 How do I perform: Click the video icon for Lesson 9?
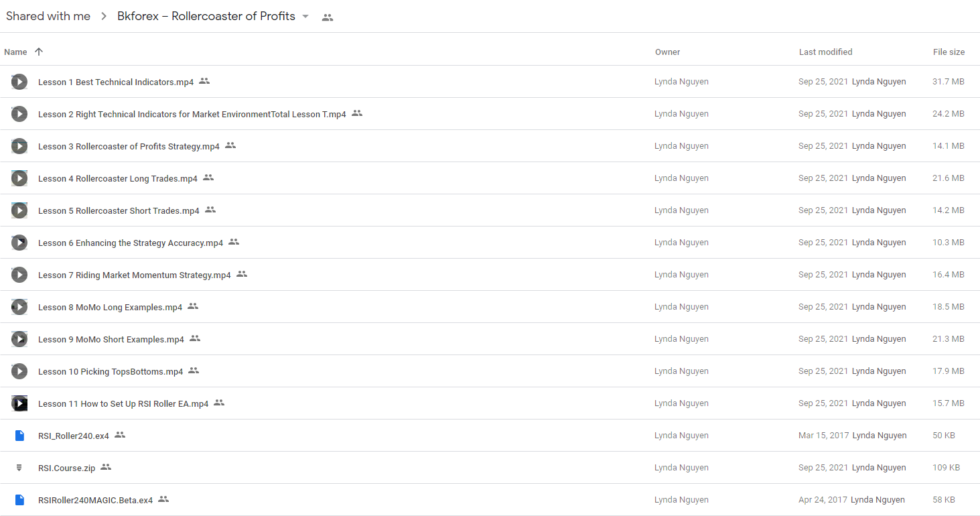19,339
